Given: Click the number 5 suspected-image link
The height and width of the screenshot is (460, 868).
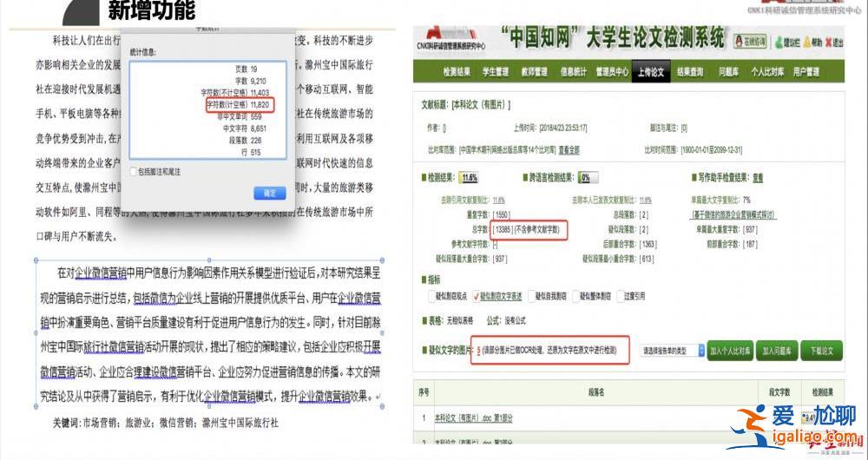Looking at the screenshot, I should pos(478,351).
